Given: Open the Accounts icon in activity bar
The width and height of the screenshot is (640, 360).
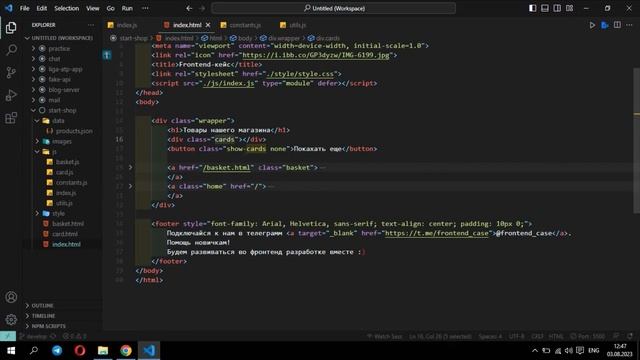Looking at the screenshot, I should tap(11, 297).
